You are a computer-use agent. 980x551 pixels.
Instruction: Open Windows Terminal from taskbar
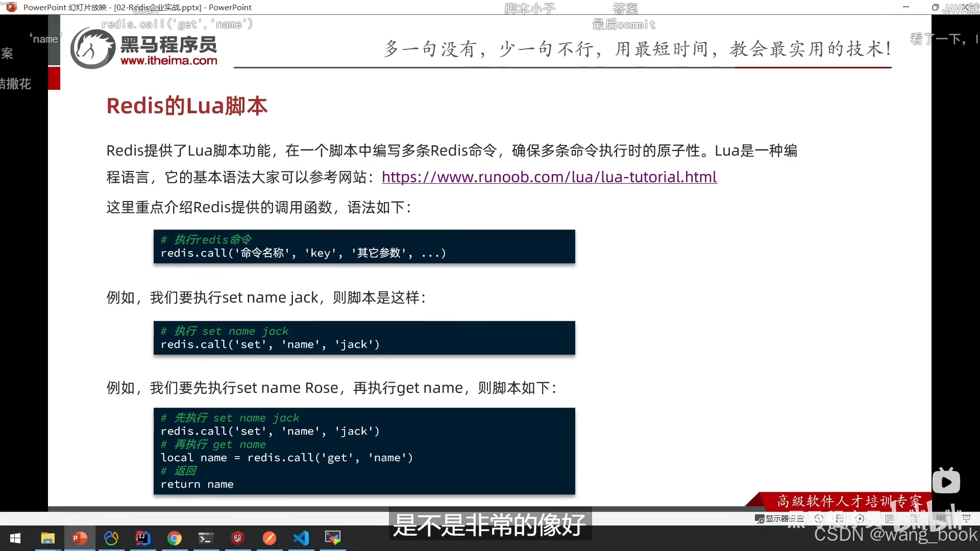pos(206,538)
